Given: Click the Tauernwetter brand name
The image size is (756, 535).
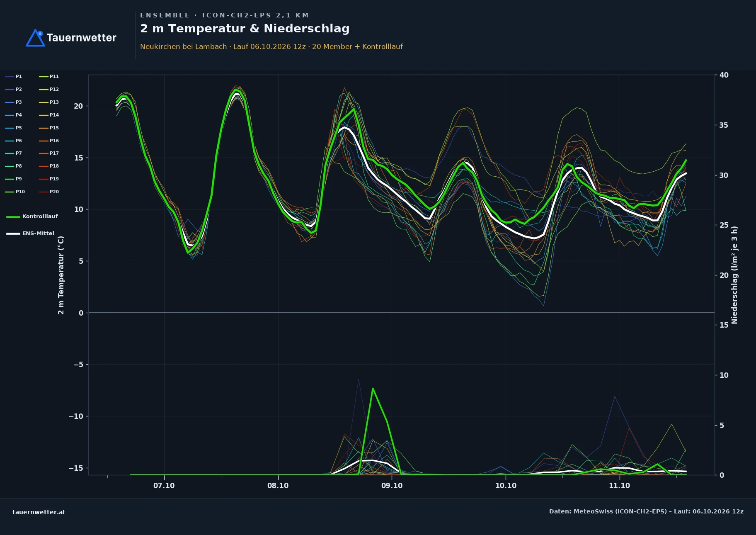Looking at the screenshot, I should [x=82, y=38].
